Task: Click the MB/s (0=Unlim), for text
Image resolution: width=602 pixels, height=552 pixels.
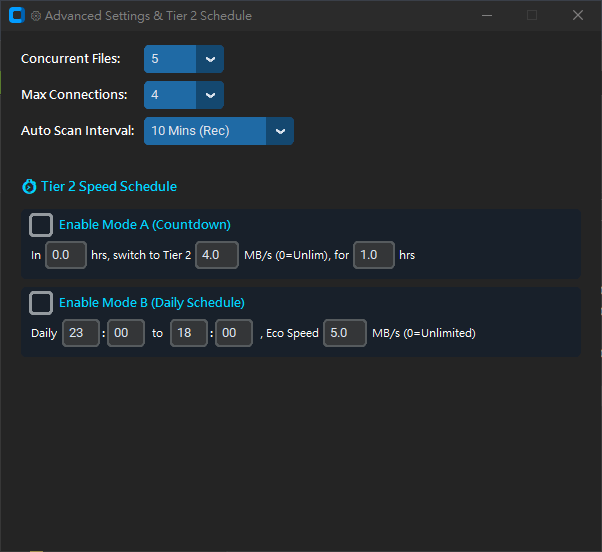Action: point(296,255)
